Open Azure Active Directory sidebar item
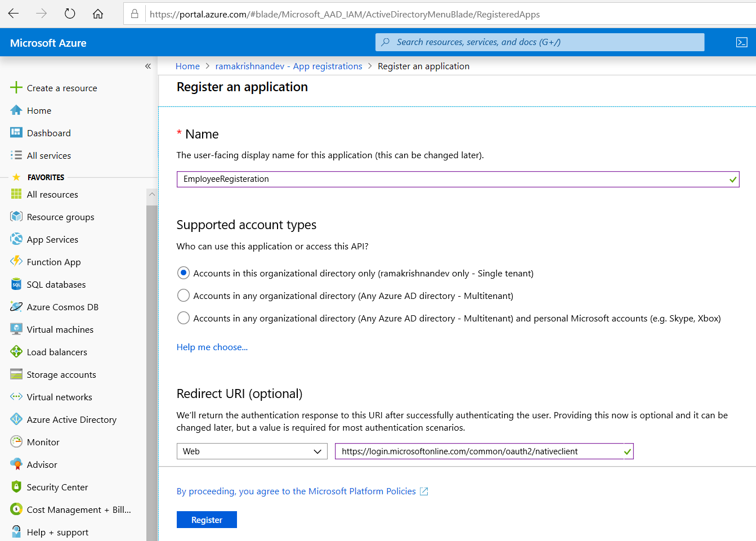The width and height of the screenshot is (756, 541). click(x=71, y=420)
